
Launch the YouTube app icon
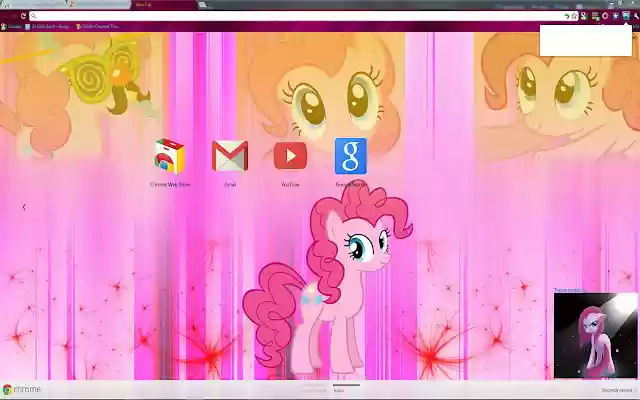coord(290,156)
